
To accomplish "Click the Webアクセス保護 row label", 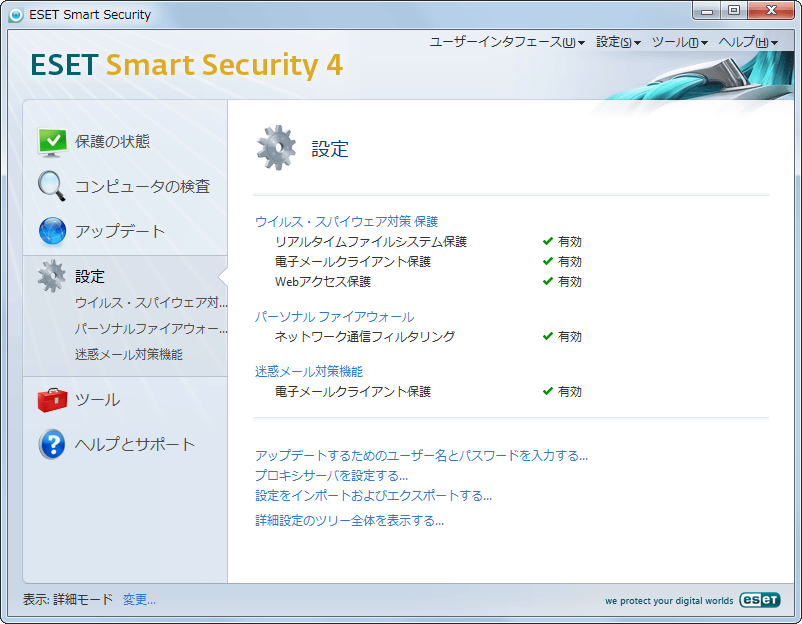I will tap(323, 281).
